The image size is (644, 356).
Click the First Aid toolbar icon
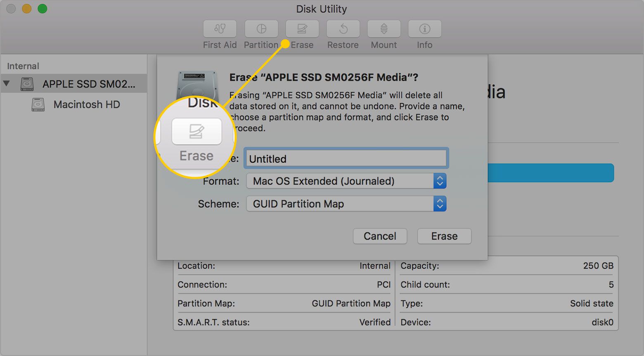(220, 28)
